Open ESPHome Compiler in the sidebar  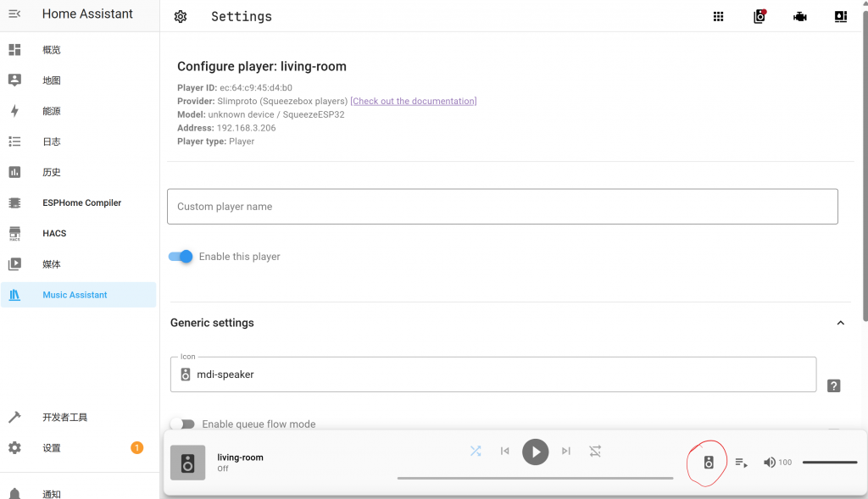click(81, 203)
